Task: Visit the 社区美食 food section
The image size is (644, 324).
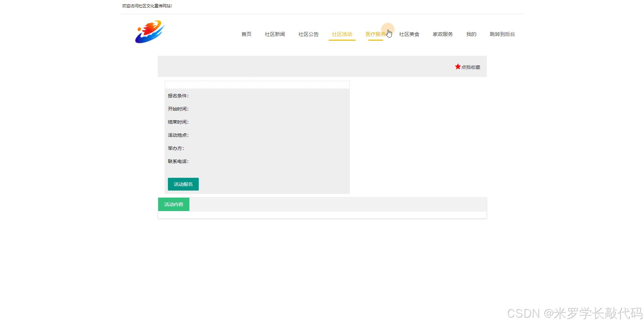Action: click(x=409, y=34)
